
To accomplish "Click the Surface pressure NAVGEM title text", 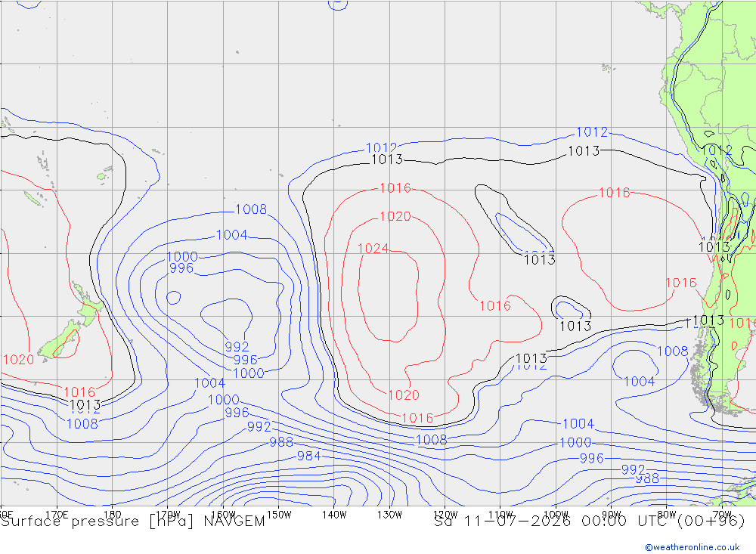I will 133,522.
